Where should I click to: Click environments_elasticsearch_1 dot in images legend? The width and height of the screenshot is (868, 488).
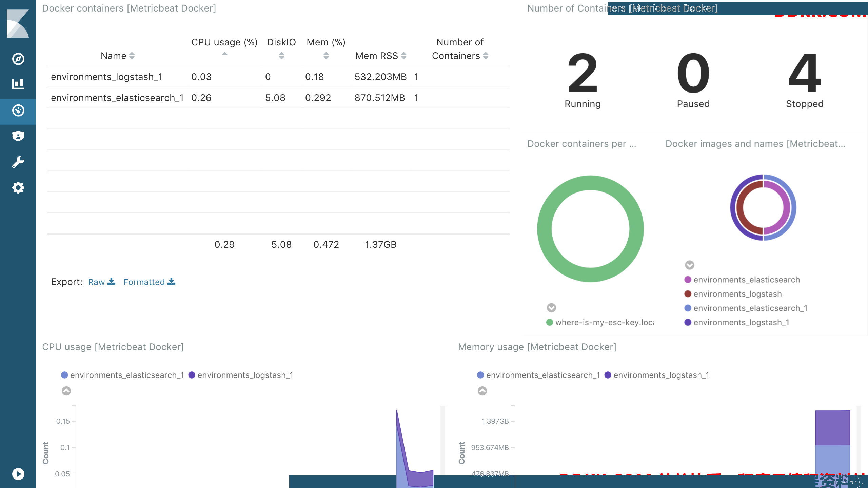[688, 308]
